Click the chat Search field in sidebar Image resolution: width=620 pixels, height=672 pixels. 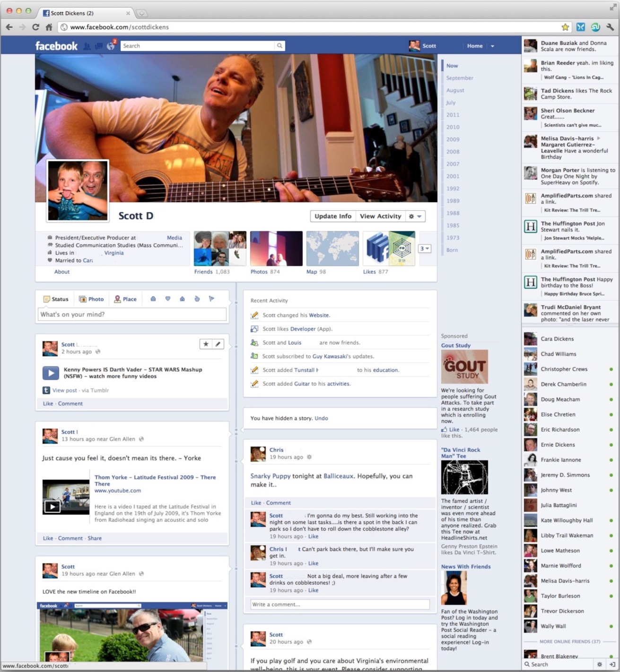click(558, 664)
